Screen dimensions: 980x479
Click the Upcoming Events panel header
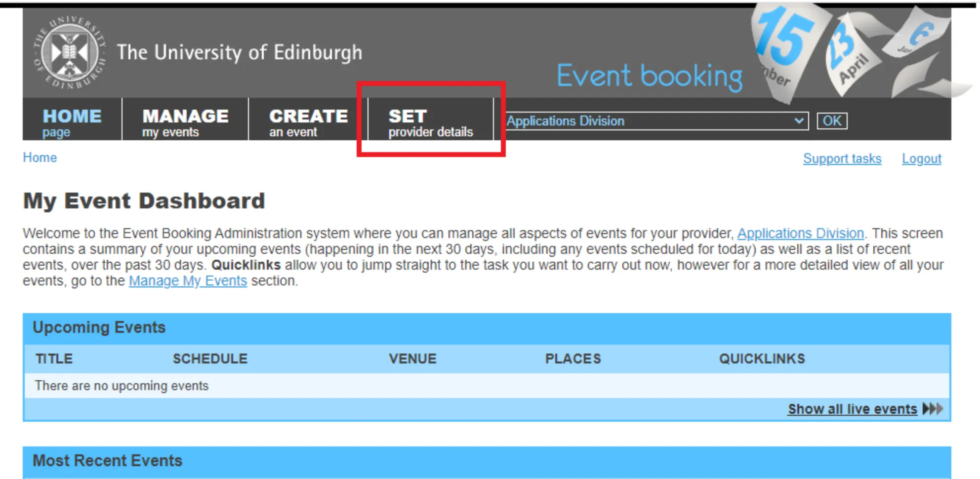point(99,327)
